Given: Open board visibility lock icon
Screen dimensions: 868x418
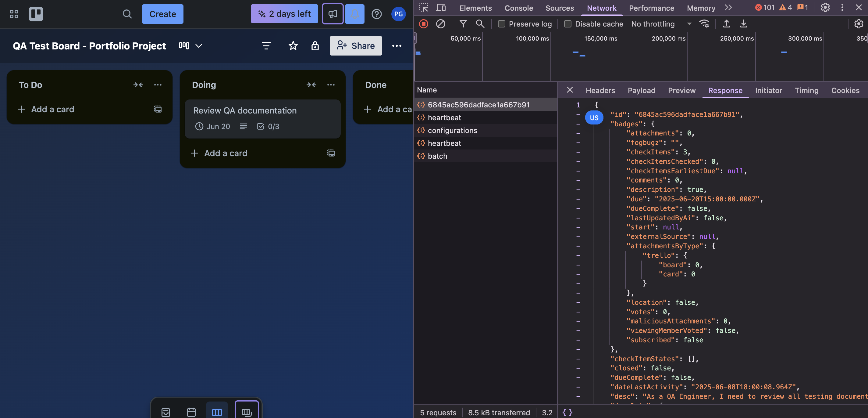Looking at the screenshot, I should tap(315, 45).
